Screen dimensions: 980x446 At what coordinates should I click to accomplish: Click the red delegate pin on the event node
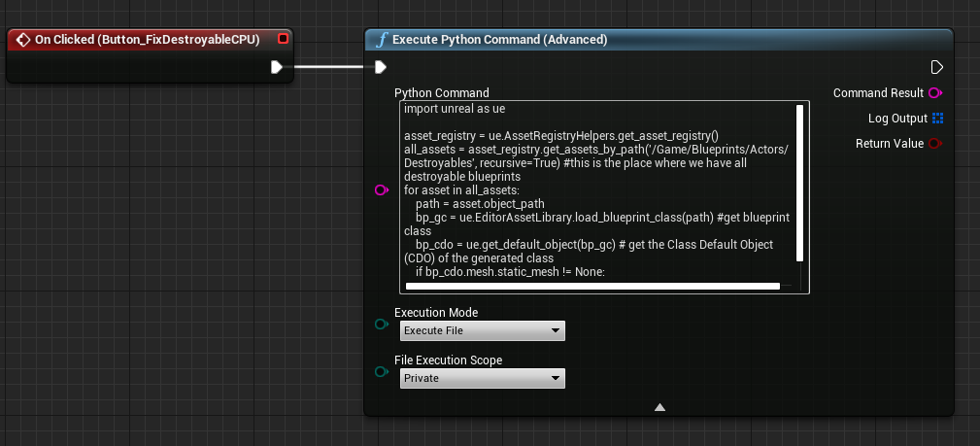click(283, 39)
